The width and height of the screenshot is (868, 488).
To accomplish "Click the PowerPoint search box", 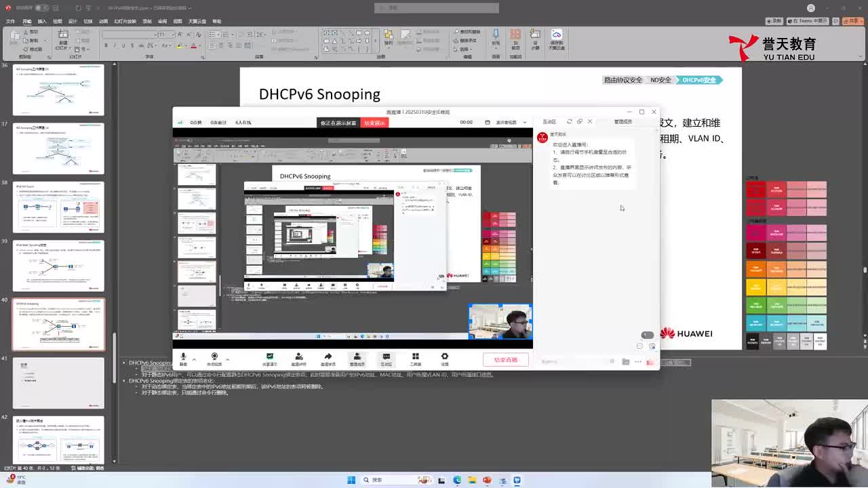I will (436, 8).
